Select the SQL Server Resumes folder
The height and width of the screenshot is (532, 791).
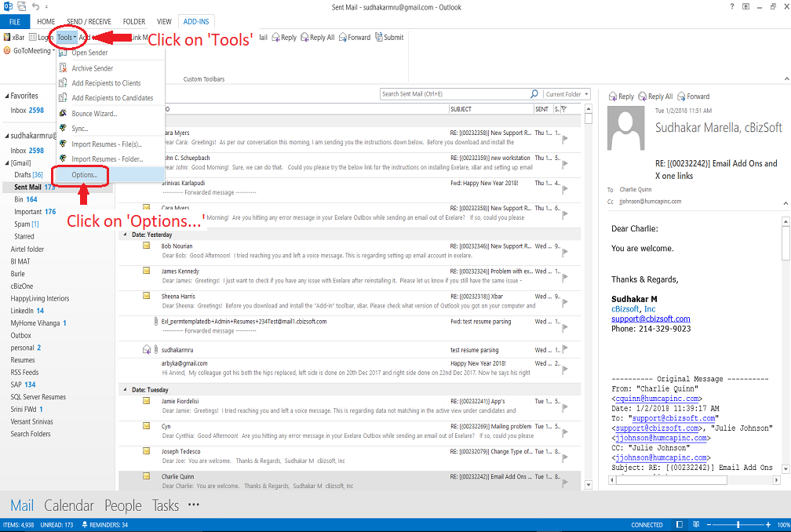(38, 397)
